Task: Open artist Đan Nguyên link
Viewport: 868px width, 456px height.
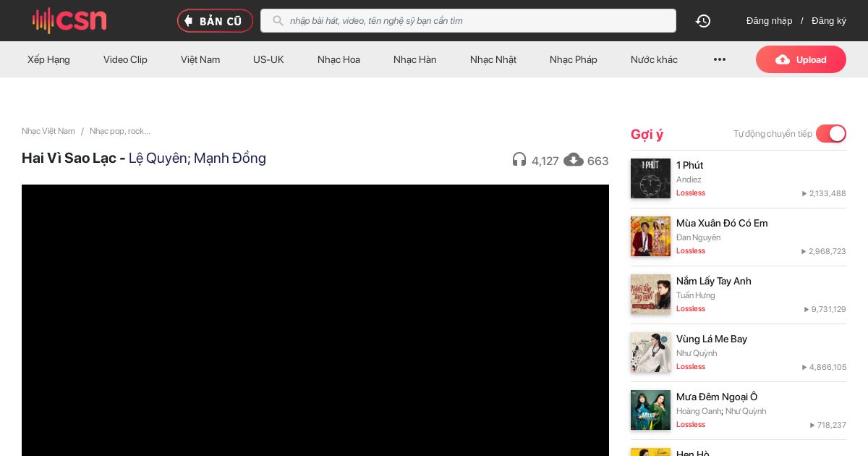Action: point(698,237)
